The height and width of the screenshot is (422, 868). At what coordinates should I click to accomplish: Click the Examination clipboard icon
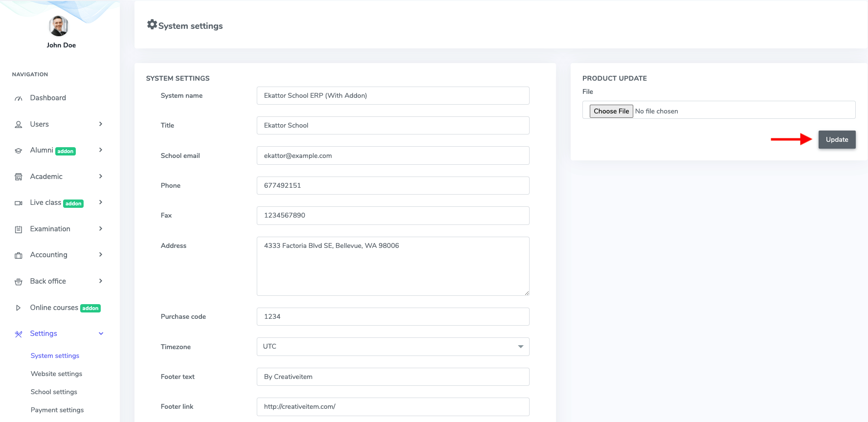(x=19, y=229)
